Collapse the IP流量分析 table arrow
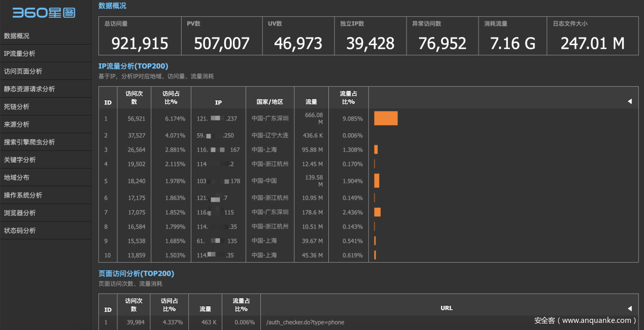The height and width of the screenshot is (330, 644). coord(629,101)
